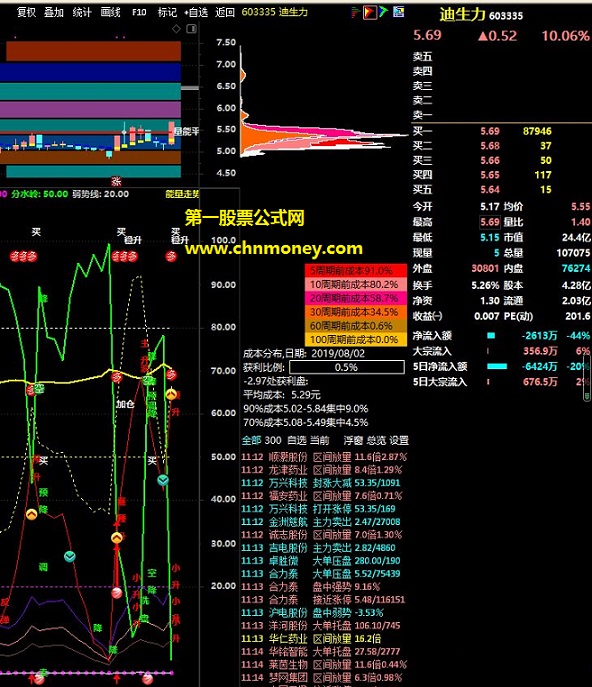592x687 pixels.
Task: Open the 复权 menu
Action: click(26, 12)
